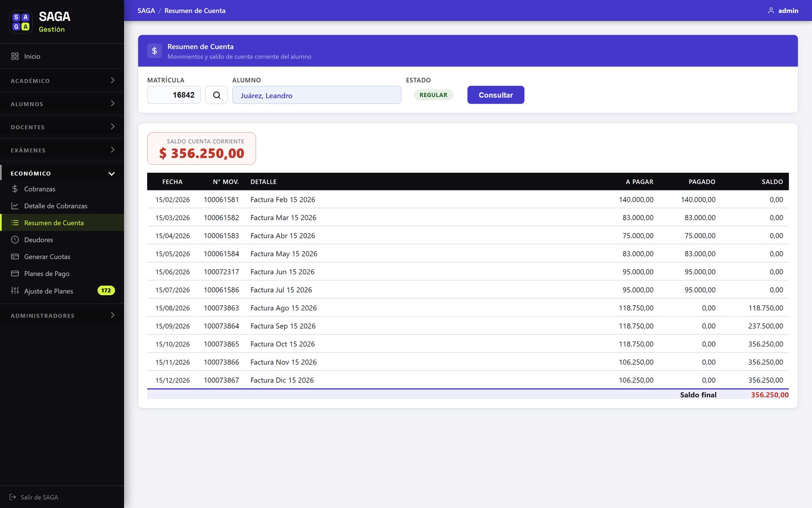Screen dimensions: 812x508
Task: Open Detalle de Cobranzas page
Action: click(x=62, y=206)
